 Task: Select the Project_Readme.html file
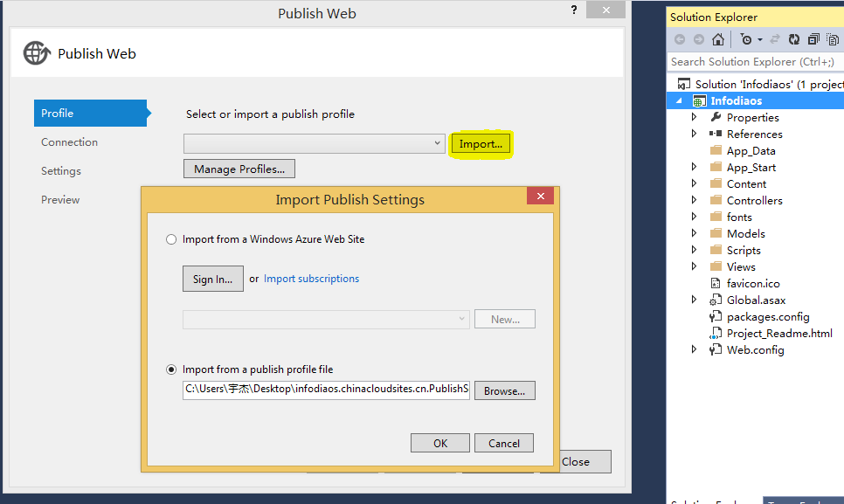778,333
